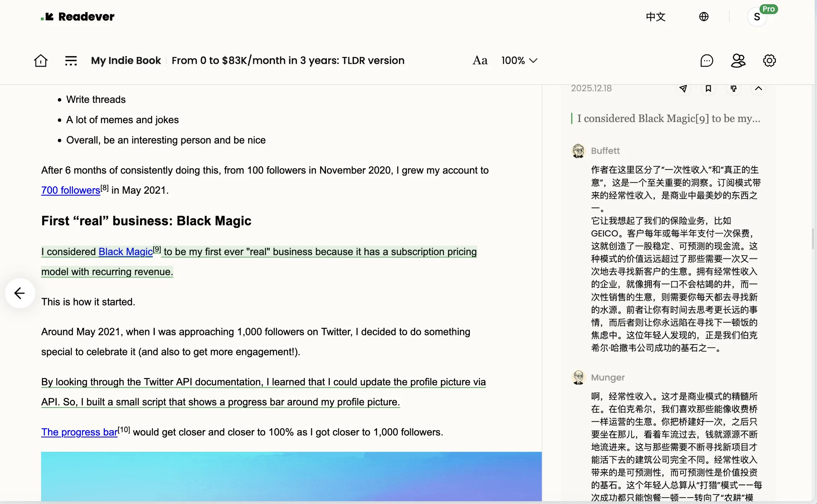Open the reader settings gear
Screen dimensions: 817x504
pos(769,61)
